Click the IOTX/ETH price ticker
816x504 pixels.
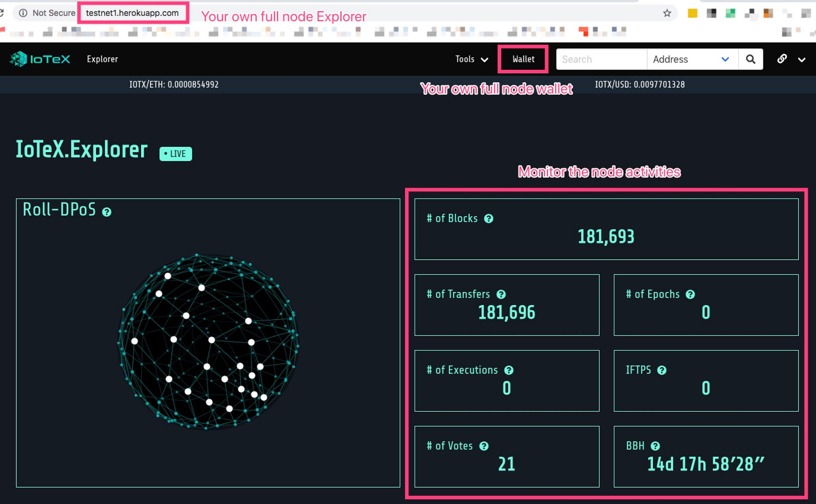click(174, 84)
